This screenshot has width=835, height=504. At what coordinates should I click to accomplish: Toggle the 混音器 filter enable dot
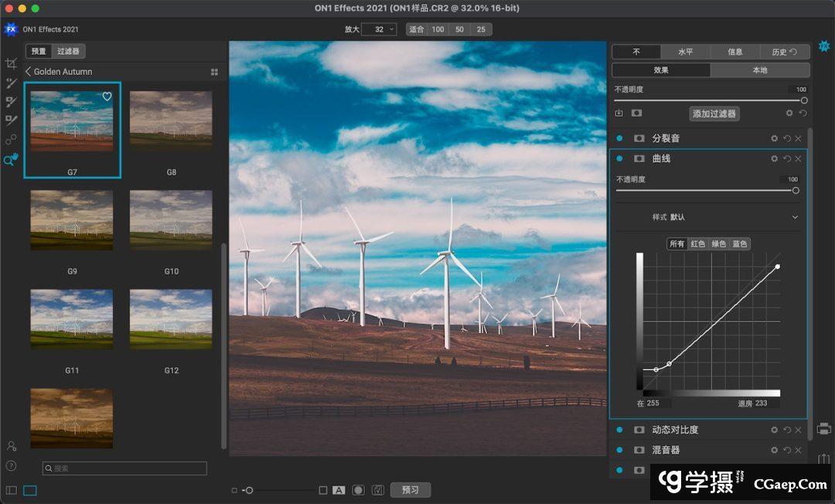coord(619,450)
